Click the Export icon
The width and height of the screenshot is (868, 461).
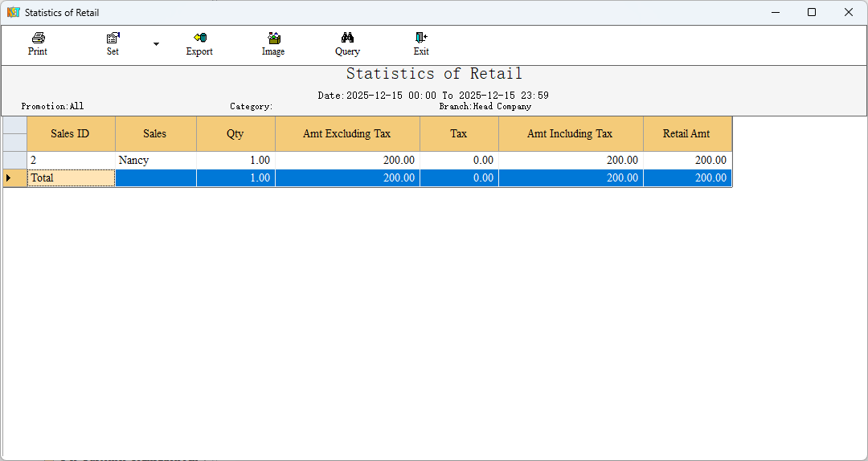pos(199,38)
